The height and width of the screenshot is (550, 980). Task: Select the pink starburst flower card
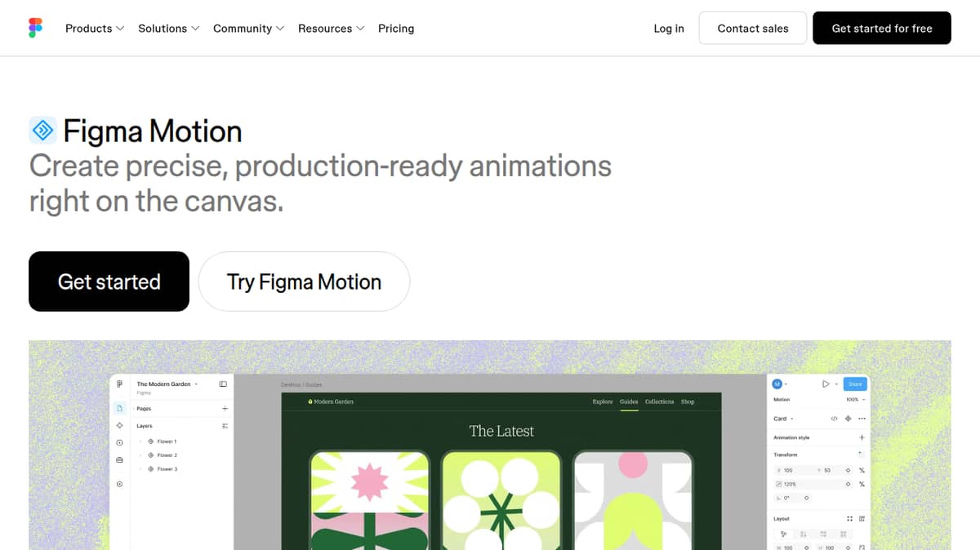(x=369, y=499)
